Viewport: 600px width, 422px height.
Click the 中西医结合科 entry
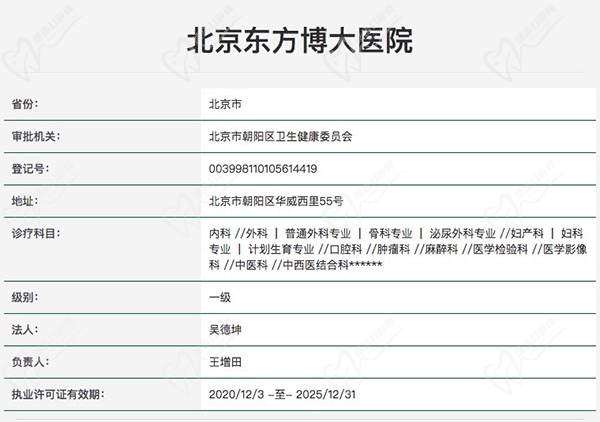[316, 265]
